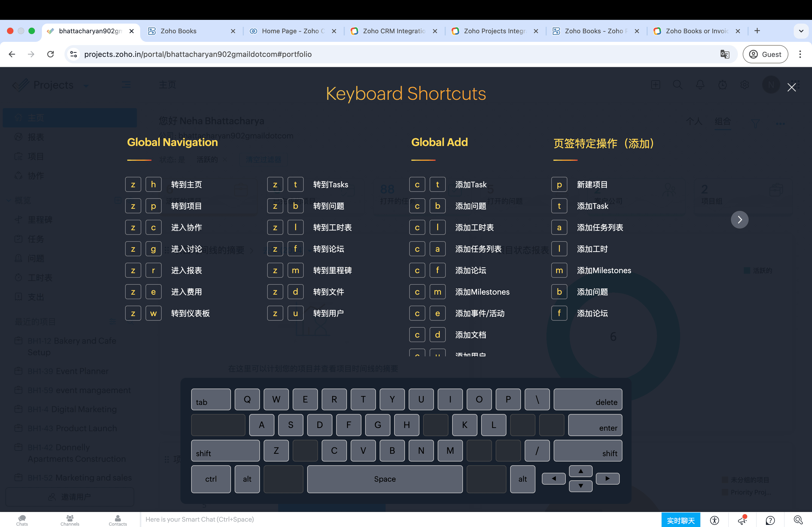Open Channels in the bottom bar
The height and width of the screenshot is (527, 812).
(70, 520)
